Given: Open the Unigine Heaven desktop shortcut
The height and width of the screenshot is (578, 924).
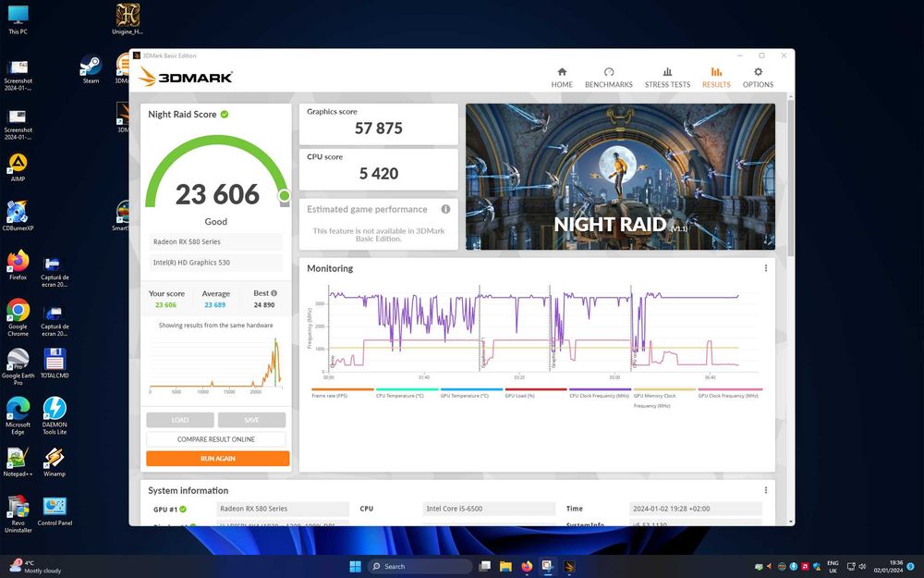Looking at the screenshot, I should click(x=128, y=19).
